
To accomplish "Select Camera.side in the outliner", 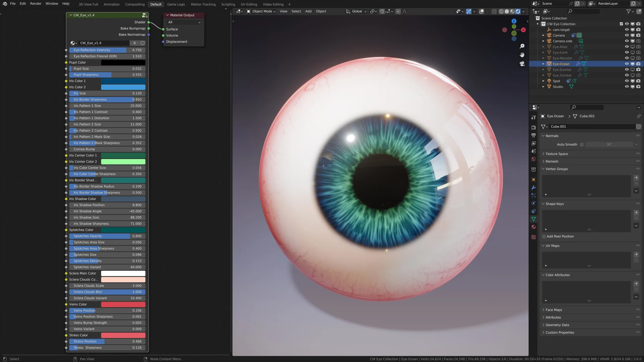I will (562, 41).
